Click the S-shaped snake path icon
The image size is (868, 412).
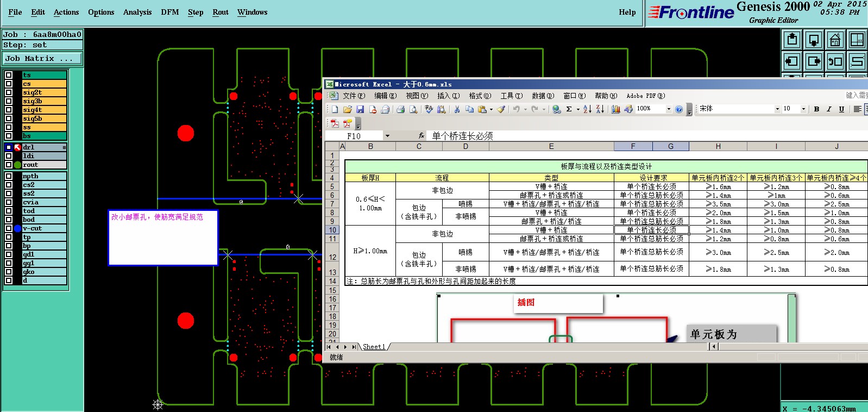pos(857,61)
